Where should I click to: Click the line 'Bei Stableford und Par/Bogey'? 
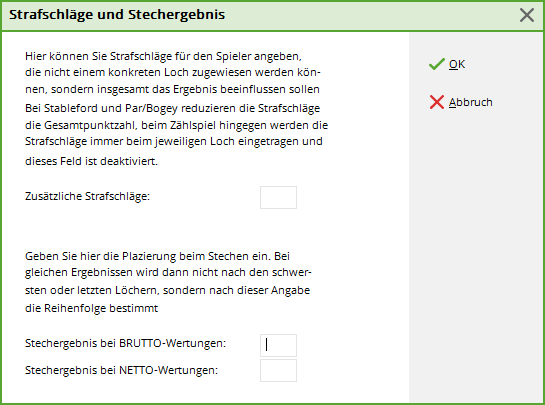click(172, 108)
